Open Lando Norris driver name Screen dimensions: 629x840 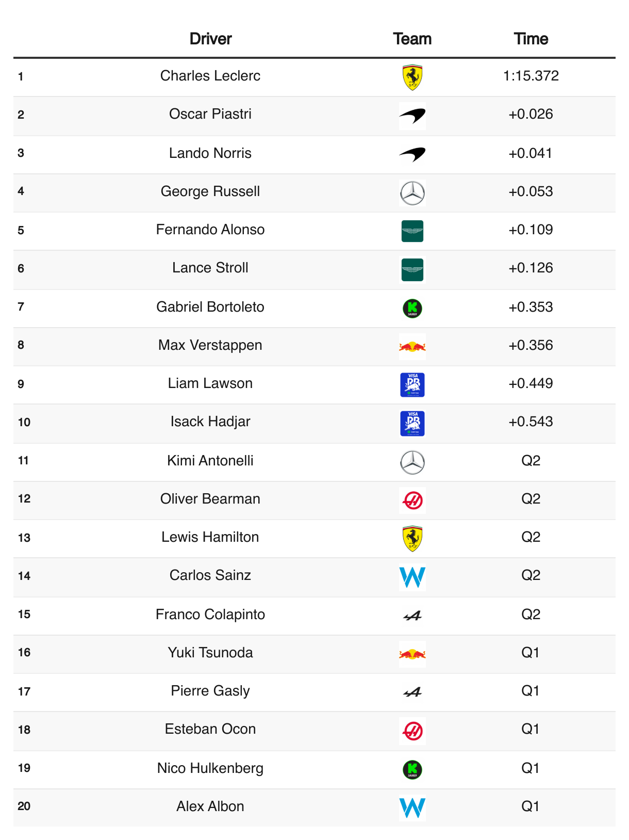pos(210,153)
